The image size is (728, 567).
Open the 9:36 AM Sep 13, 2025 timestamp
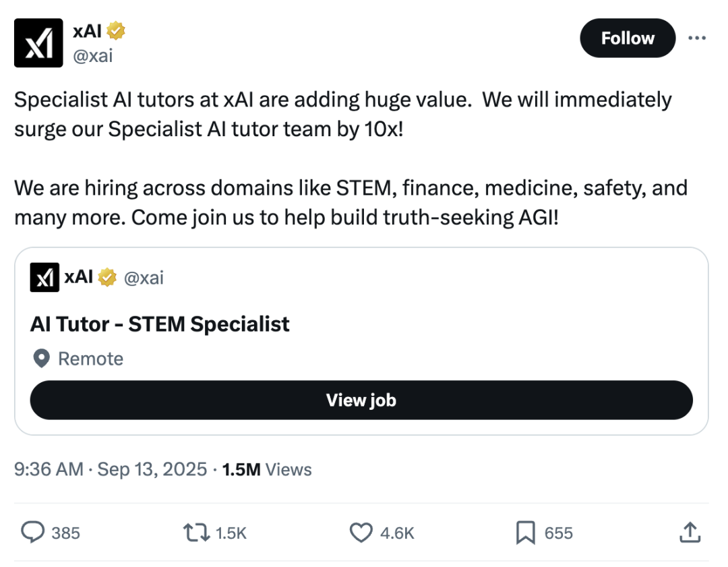click(111, 469)
